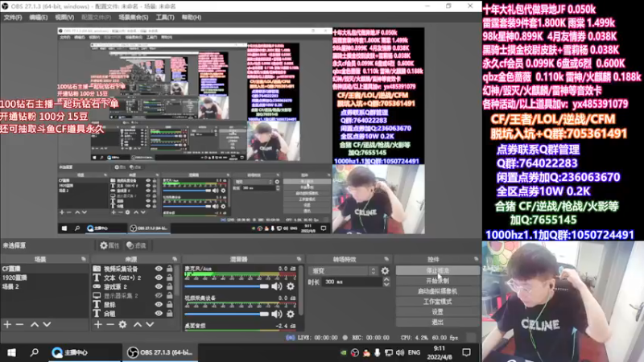Open the NVIDIA tray icon
The width and height of the screenshot is (644, 362).
[344, 352]
